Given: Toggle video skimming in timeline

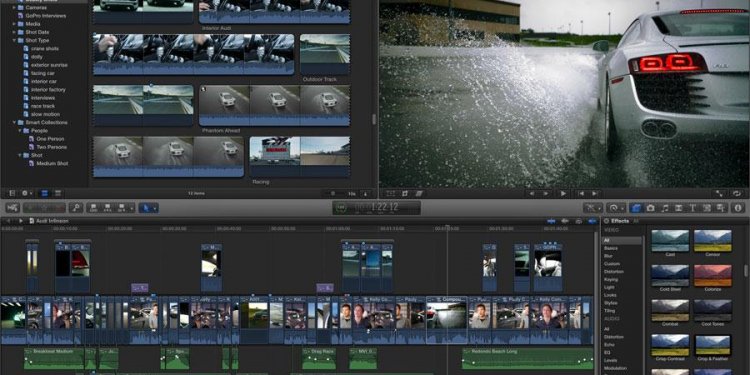Looking at the screenshot, I should coord(551,221).
